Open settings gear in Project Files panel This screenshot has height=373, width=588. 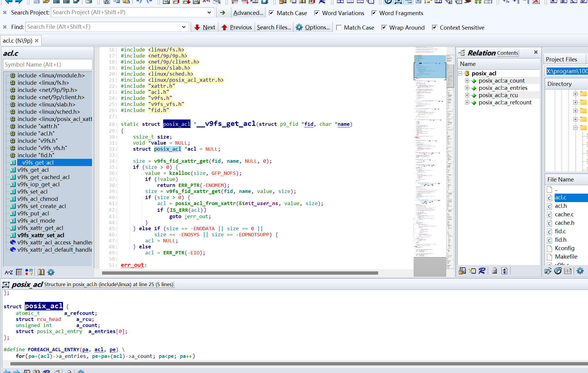coord(580,271)
